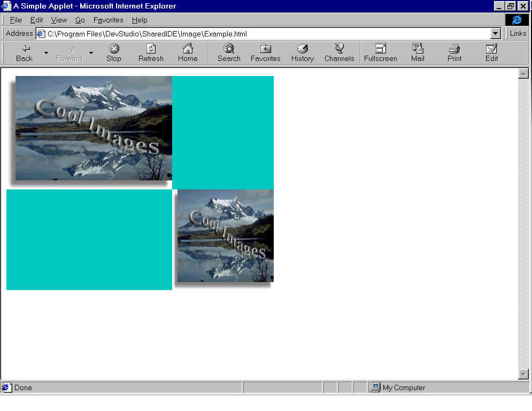Click the Back toolbar button
The height and width of the screenshot is (411, 532).
[25, 53]
